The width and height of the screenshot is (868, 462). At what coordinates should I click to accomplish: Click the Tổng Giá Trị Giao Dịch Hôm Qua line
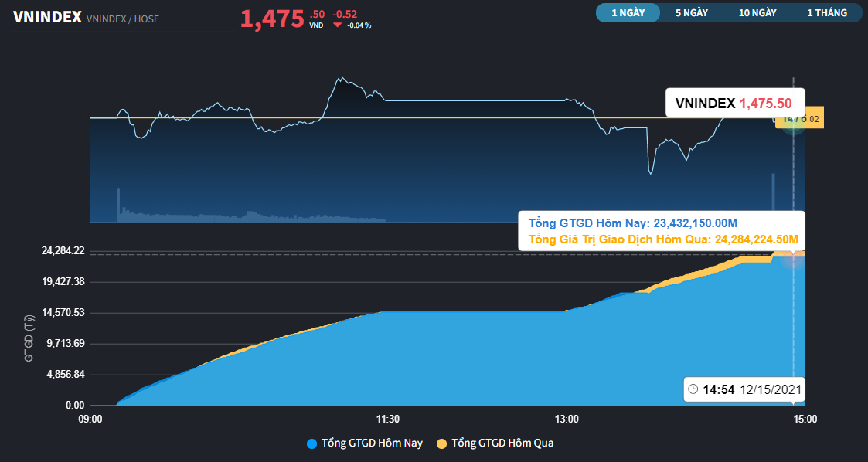(x=663, y=239)
